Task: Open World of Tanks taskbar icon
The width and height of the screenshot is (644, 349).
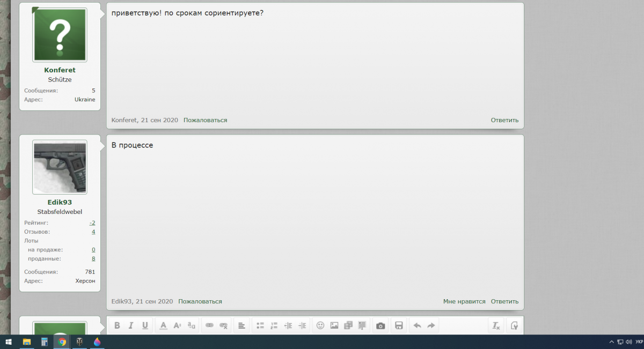Action: point(79,341)
